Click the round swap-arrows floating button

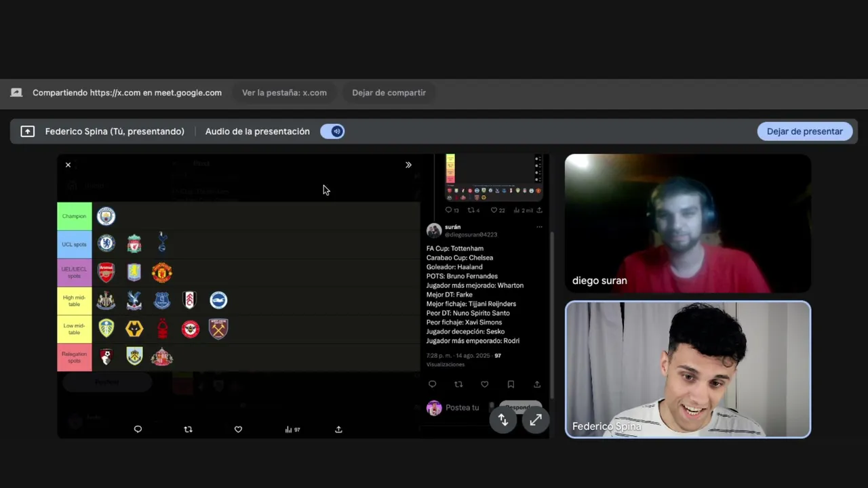point(502,420)
